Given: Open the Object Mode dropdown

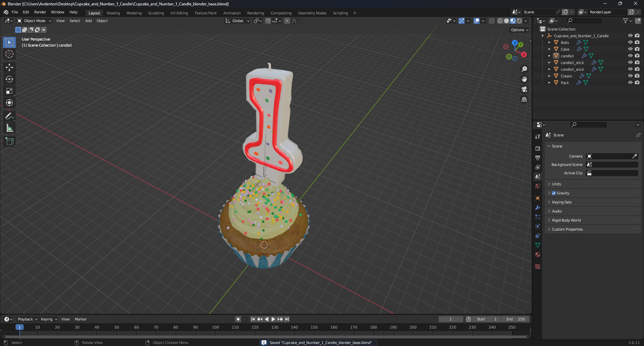Looking at the screenshot, I should coord(34,21).
